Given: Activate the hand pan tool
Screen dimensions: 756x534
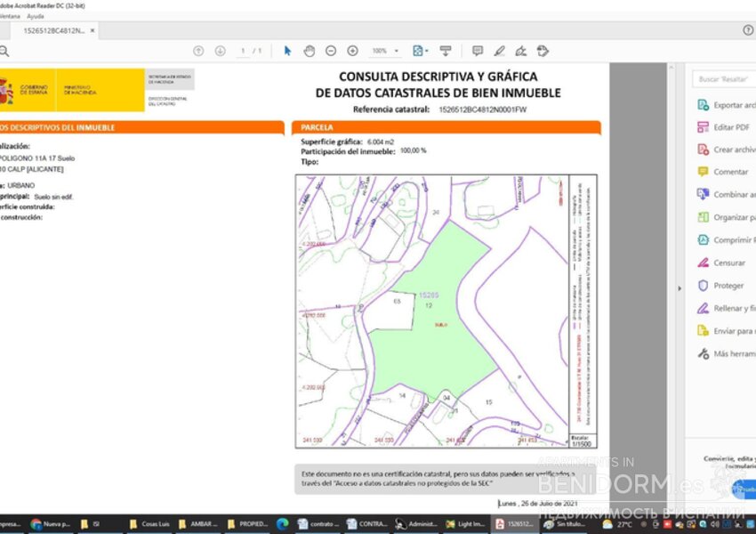Looking at the screenshot, I should [x=309, y=51].
